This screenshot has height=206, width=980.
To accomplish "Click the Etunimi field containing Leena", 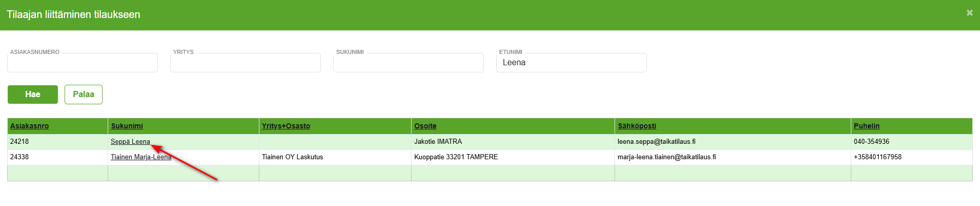I will (571, 63).
